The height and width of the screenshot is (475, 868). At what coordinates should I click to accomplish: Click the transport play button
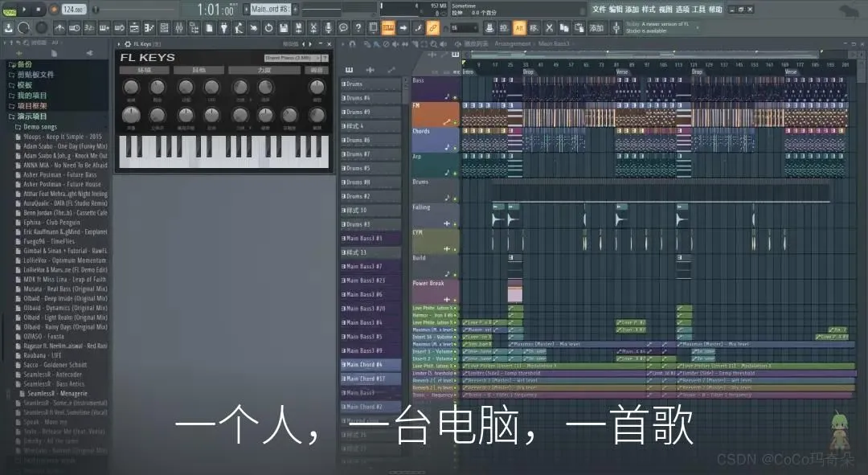click(24, 10)
